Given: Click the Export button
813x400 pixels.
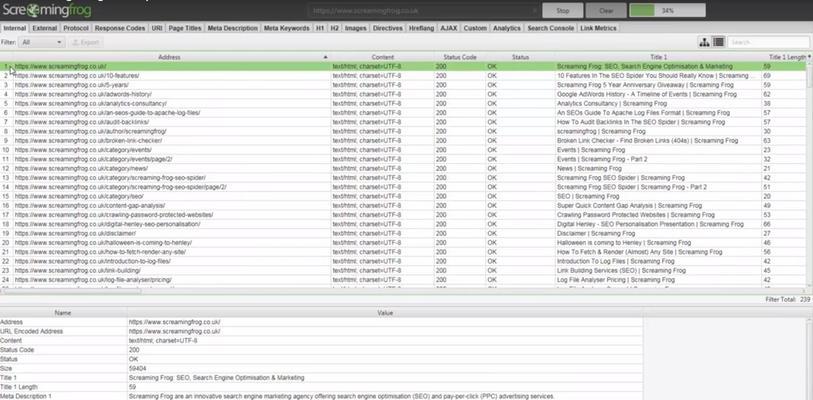Looking at the screenshot, I should click(86, 43).
